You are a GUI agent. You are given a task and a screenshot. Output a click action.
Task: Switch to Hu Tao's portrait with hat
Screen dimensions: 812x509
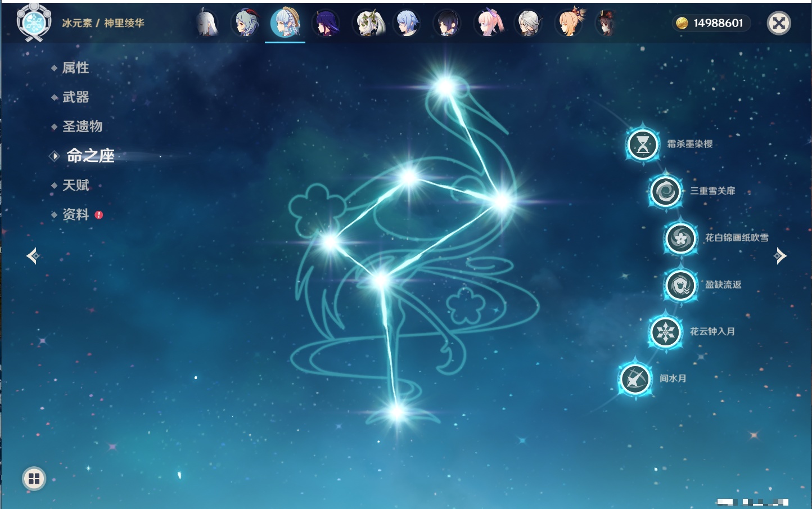click(607, 24)
